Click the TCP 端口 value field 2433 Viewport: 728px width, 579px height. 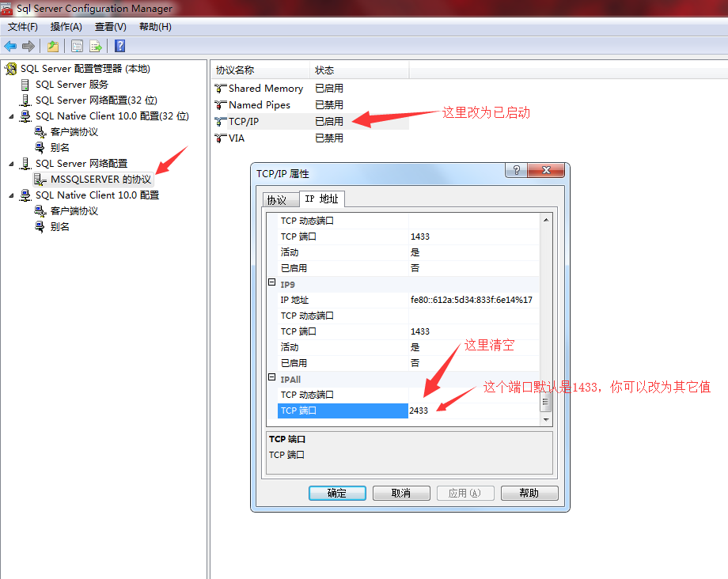(473, 411)
